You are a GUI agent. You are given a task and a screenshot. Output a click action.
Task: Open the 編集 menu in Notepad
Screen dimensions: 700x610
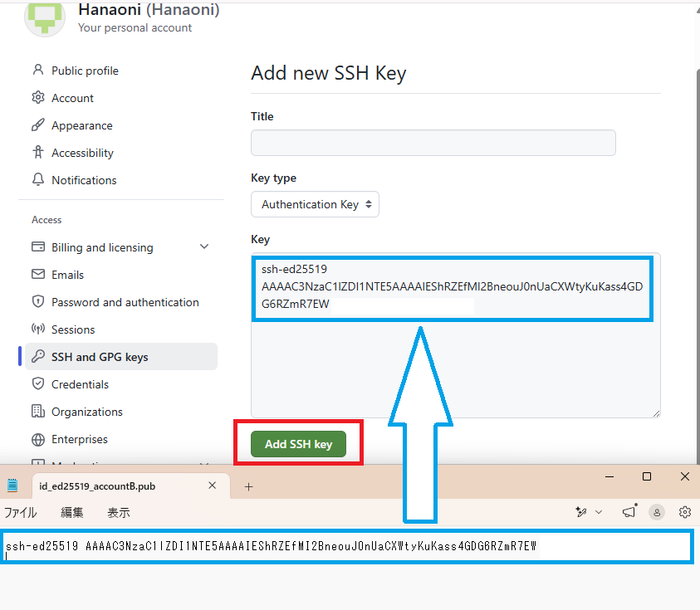[72, 513]
